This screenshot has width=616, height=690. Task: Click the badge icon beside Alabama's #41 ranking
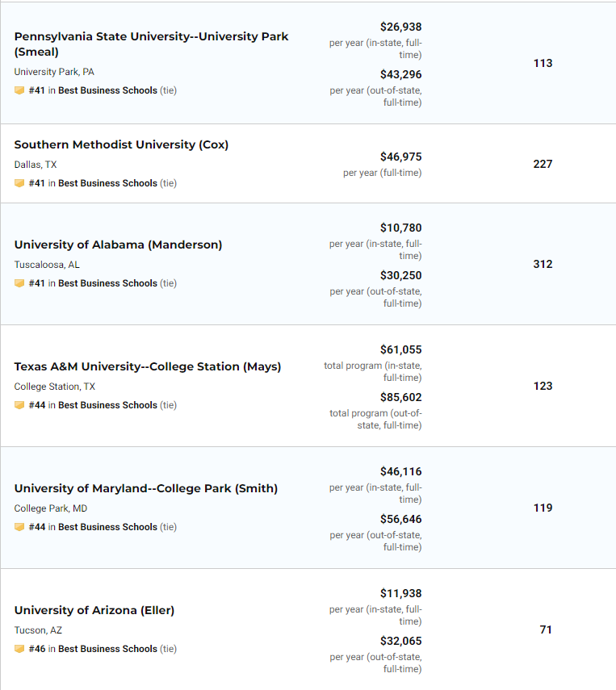(19, 283)
